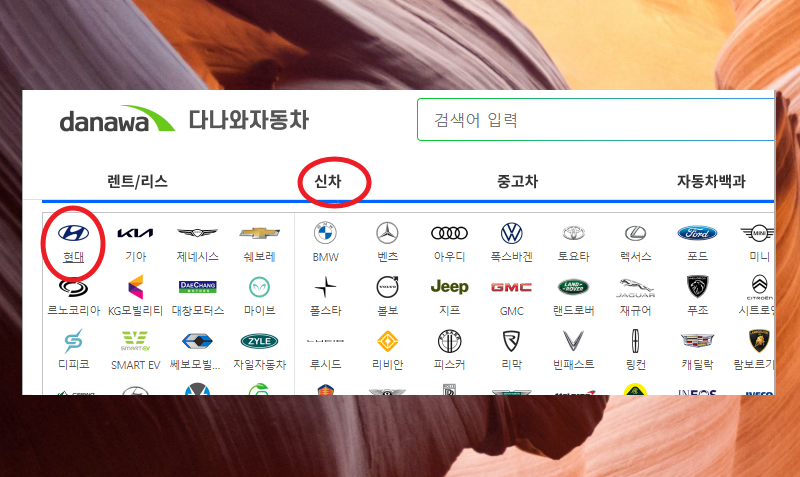The width and height of the screenshot is (800, 477).
Task: Click the 르노코리아 text label
Action: pyautogui.click(x=73, y=311)
